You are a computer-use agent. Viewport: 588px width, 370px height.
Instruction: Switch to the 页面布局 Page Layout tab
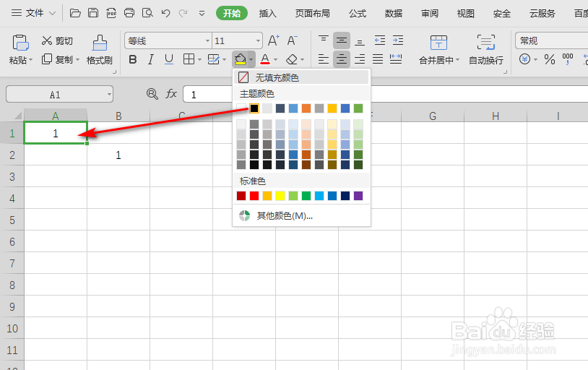[312, 14]
